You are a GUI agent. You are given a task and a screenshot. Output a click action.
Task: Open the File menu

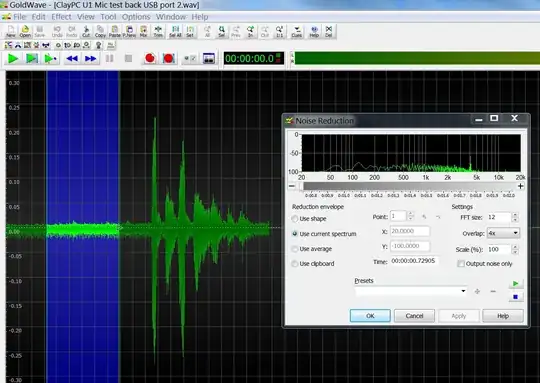pos(19,17)
